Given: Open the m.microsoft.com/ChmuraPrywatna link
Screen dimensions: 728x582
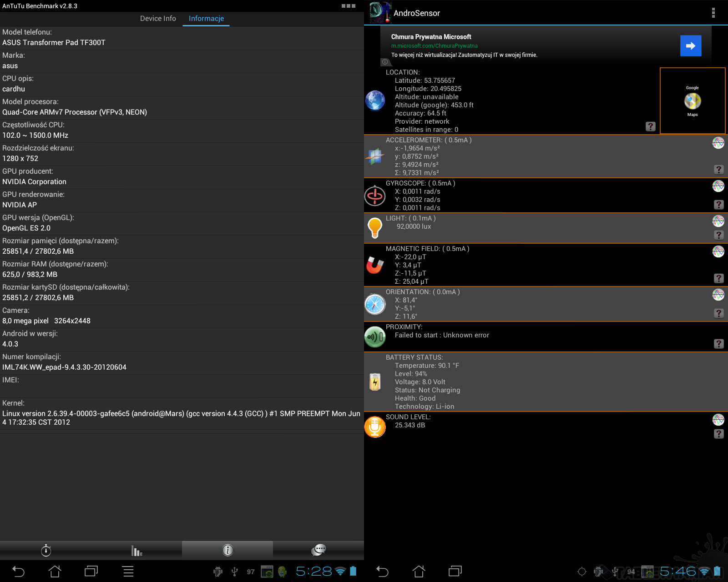Looking at the screenshot, I should tap(434, 46).
